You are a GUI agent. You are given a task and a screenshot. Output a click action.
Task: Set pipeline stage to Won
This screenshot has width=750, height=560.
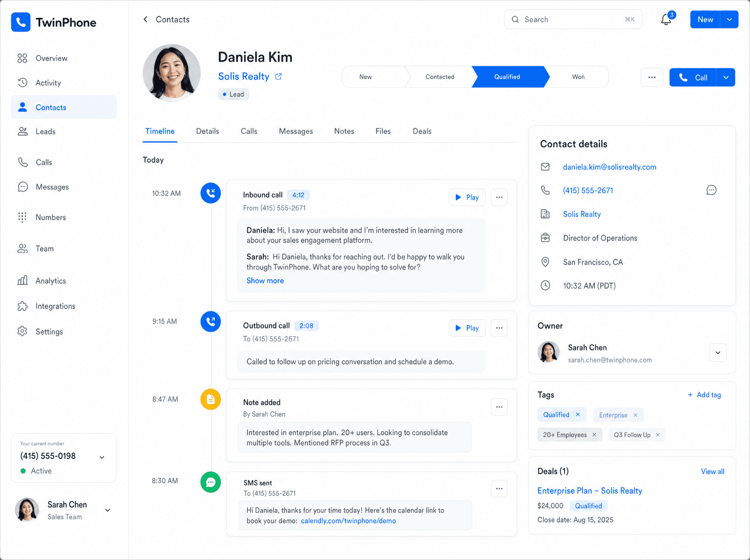pyautogui.click(x=578, y=77)
